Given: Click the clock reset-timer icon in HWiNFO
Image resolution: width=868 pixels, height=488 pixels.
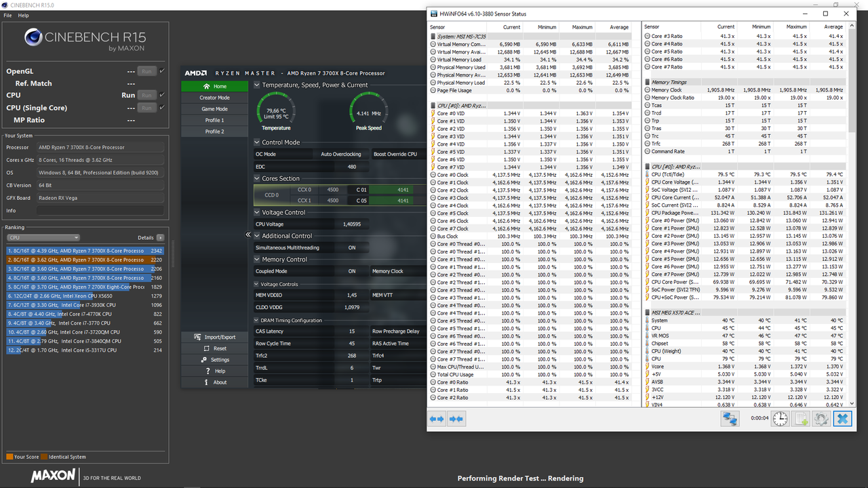Looking at the screenshot, I should tap(781, 419).
